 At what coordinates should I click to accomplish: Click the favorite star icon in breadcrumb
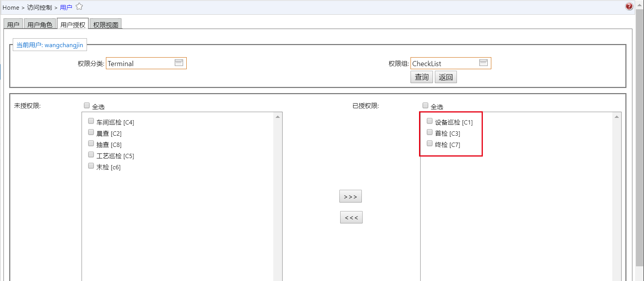(79, 6)
